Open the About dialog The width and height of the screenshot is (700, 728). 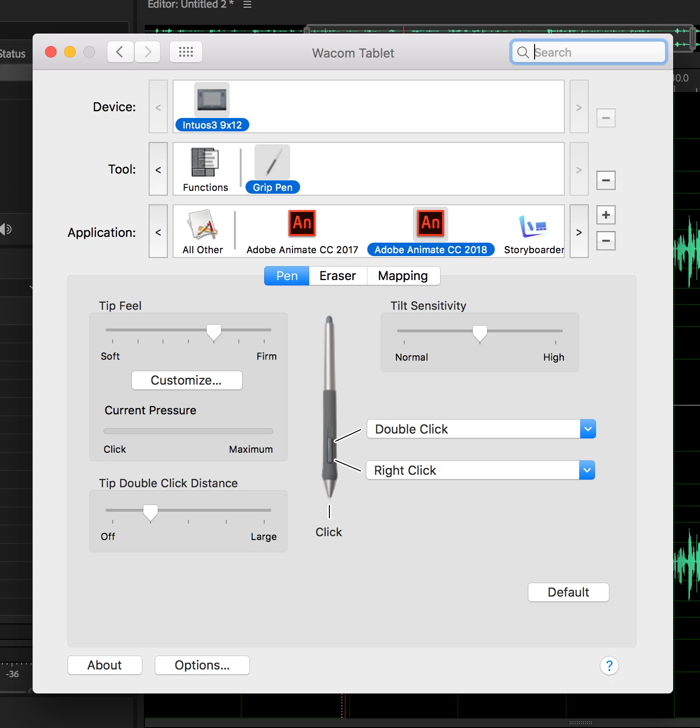[105, 665]
